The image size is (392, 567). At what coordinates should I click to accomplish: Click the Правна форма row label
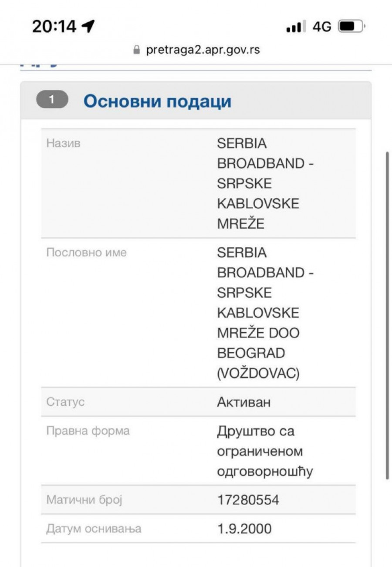[88, 431]
